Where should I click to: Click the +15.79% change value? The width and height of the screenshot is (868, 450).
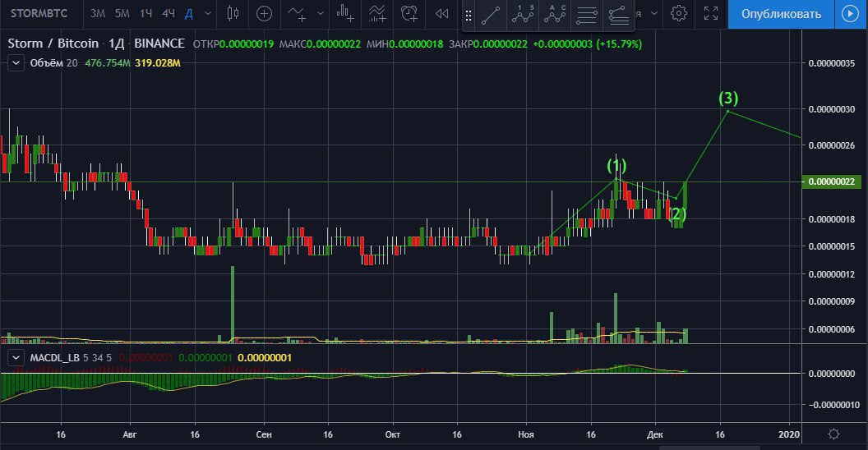pyautogui.click(x=619, y=44)
